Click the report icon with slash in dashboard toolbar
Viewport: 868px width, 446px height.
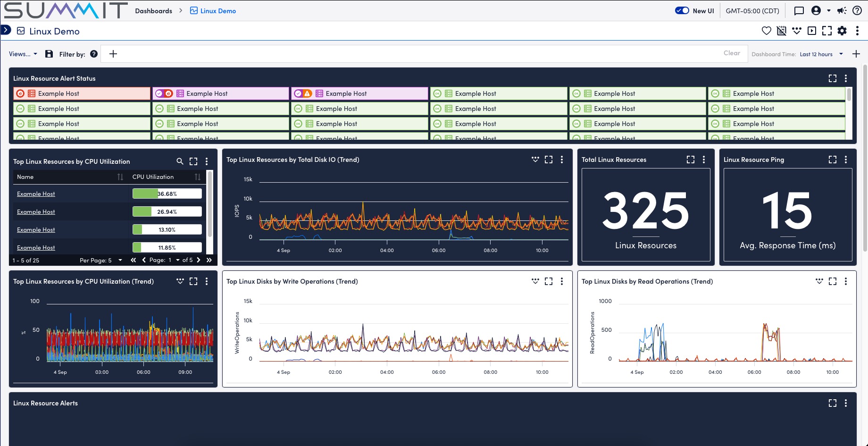(782, 31)
